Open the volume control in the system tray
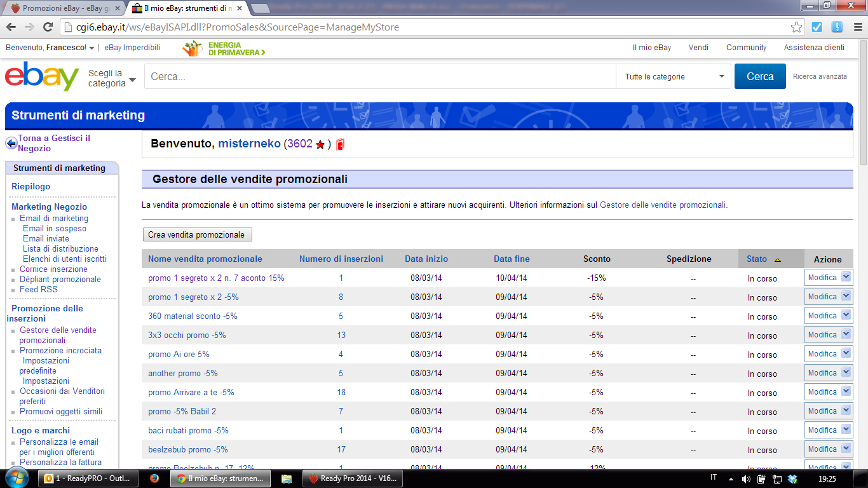This screenshot has width=868, height=488. click(746, 478)
